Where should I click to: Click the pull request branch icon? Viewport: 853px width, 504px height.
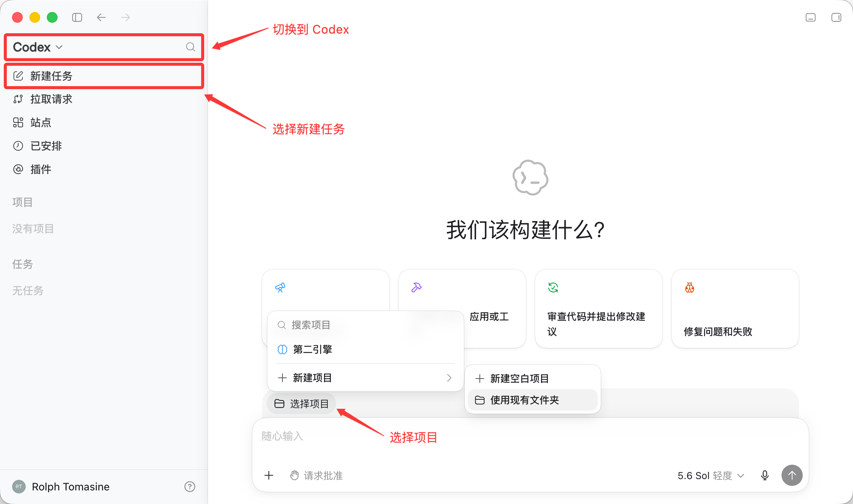[18, 99]
